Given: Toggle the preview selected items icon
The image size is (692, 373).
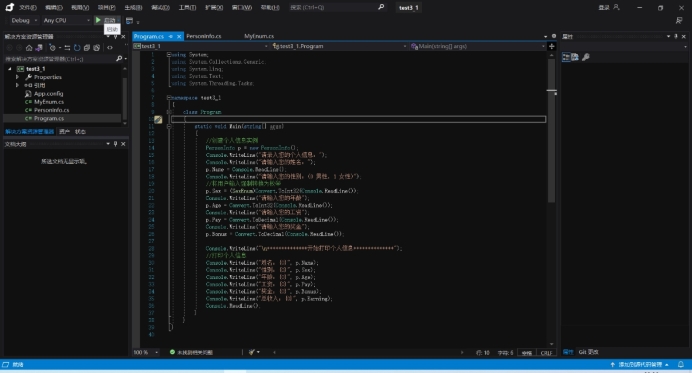Looking at the screenshot, I should [110, 48].
